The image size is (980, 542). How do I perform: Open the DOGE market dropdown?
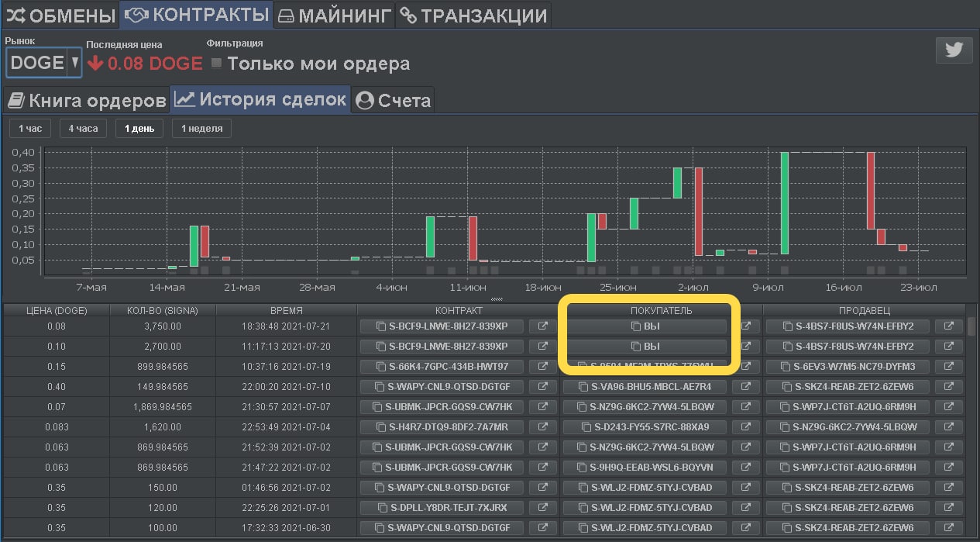click(44, 63)
